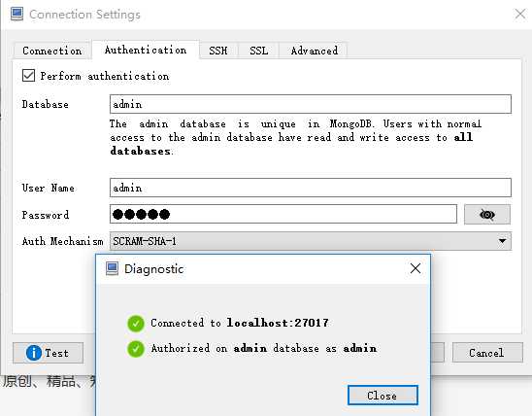Click the green check beside Connected to localhost
This screenshot has width=532, height=416.
136,323
